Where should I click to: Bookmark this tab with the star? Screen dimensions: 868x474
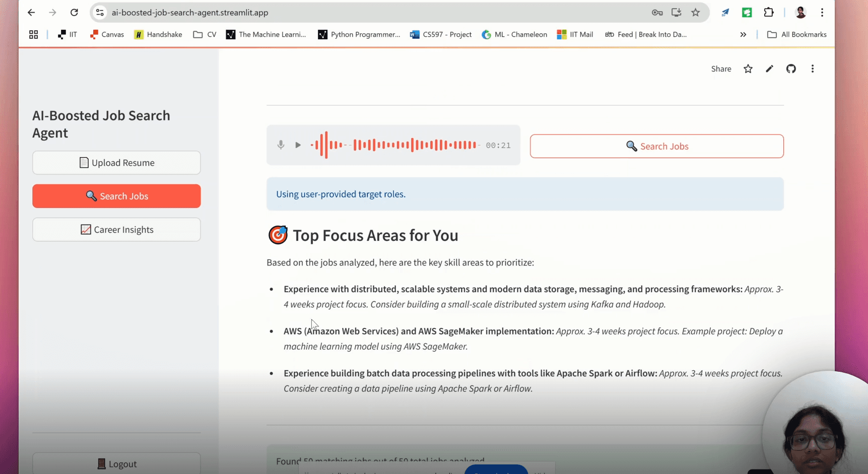click(x=696, y=13)
